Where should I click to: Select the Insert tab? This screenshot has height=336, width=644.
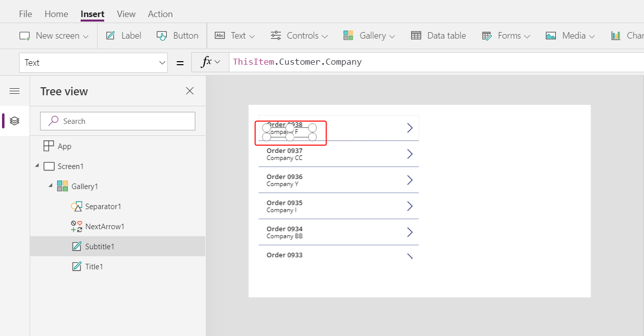coord(93,14)
